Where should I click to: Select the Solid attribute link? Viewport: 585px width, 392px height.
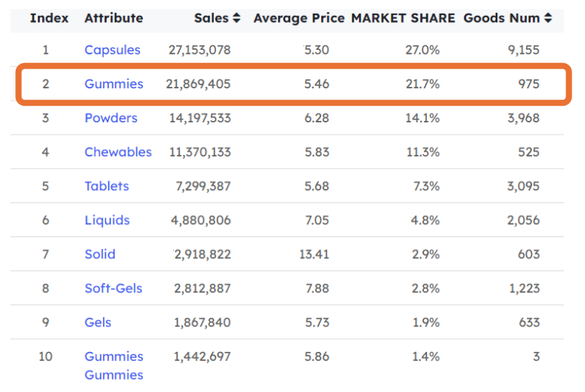click(x=100, y=254)
